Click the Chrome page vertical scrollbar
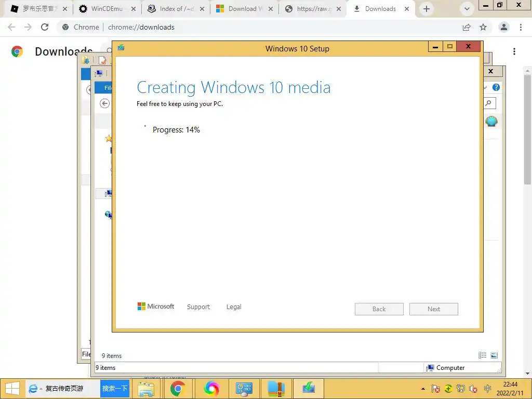This screenshot has width=532, height=399. tap(527, 129)
